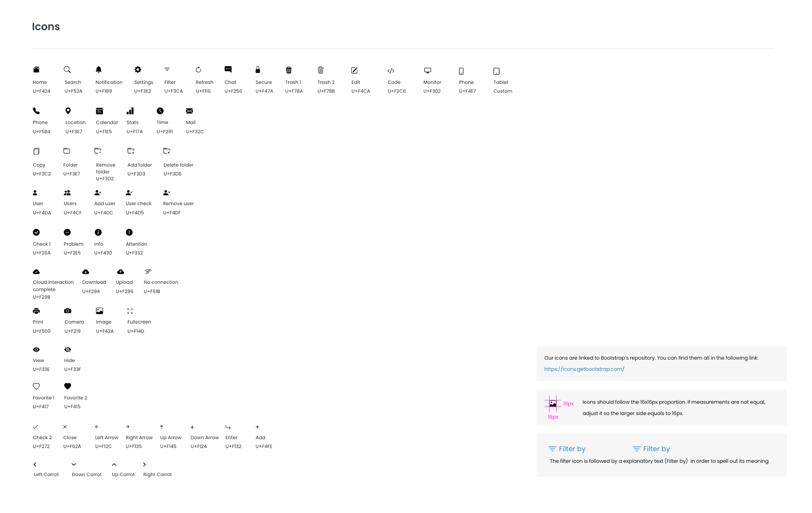
Task: Click the Home icon
Action: point(36,69)
